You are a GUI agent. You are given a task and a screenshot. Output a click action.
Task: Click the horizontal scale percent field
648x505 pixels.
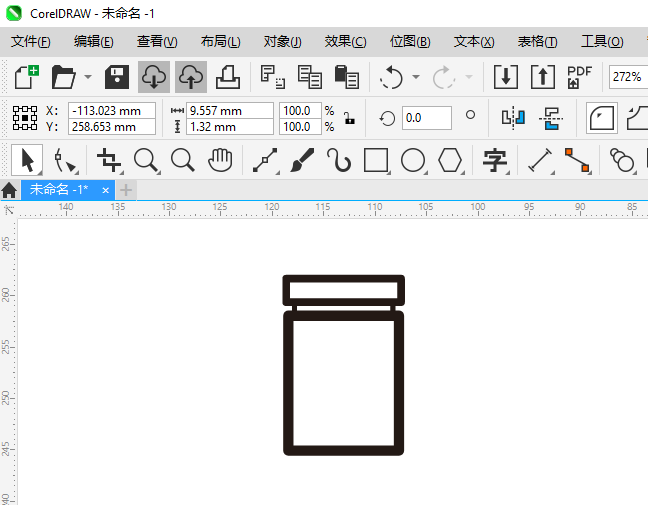pos(300,111)
